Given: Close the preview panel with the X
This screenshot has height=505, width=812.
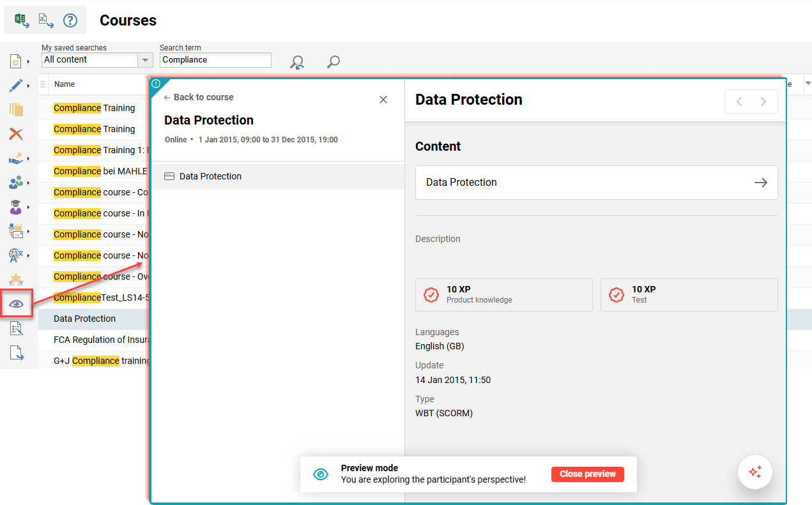Looking at the screenshot, I should tap(383, 100).
